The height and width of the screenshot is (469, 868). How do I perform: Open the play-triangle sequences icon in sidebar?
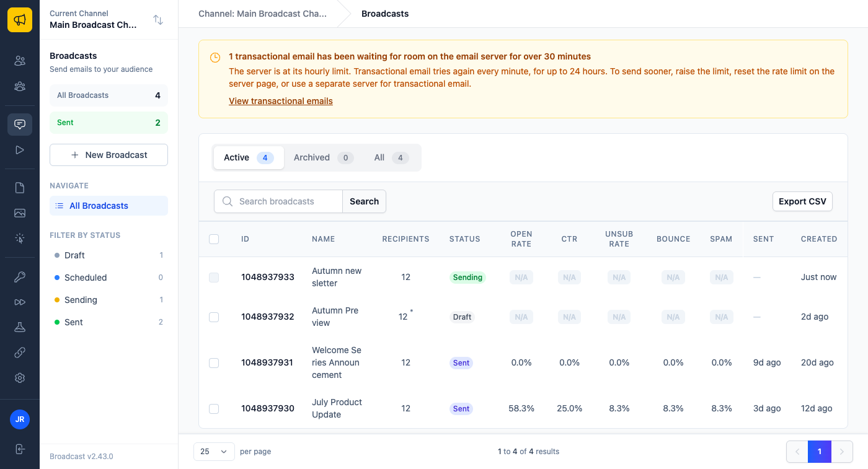(20, 150)
